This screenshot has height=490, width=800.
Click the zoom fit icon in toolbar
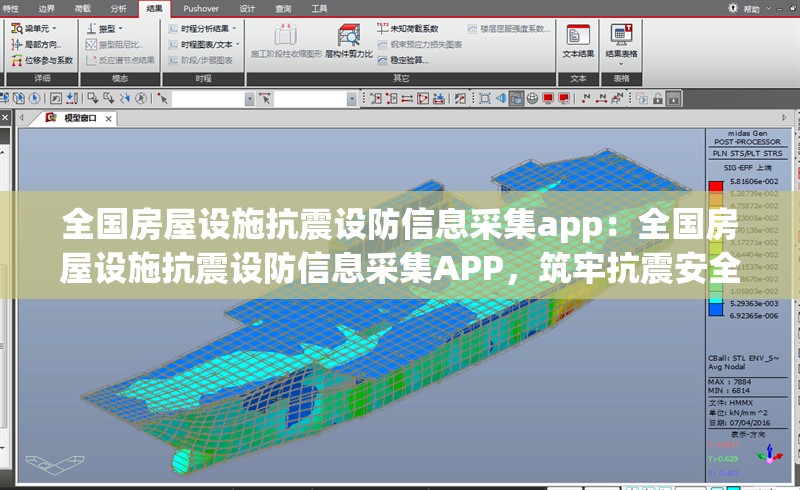(484, 98)
